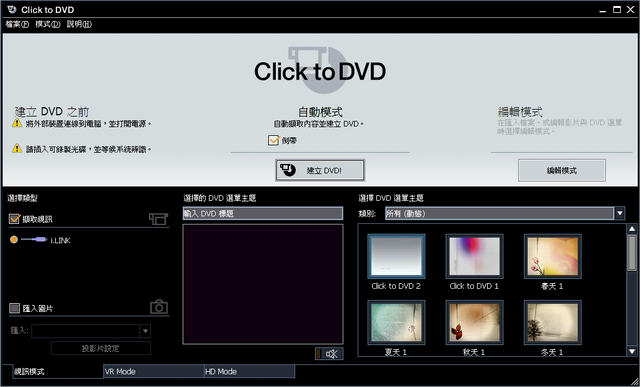Select the i.LINK radio button
Viewport: 640px width, 387px height.
(14, 240)
